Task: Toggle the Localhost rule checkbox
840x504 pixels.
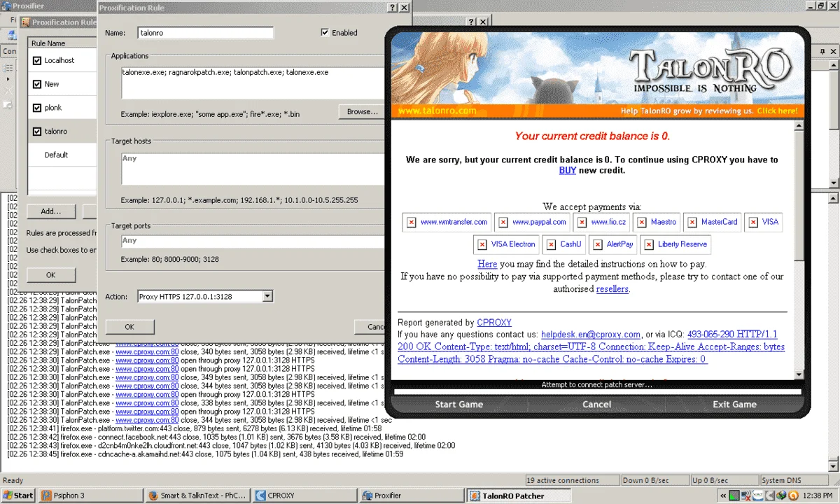Action: 37,61
